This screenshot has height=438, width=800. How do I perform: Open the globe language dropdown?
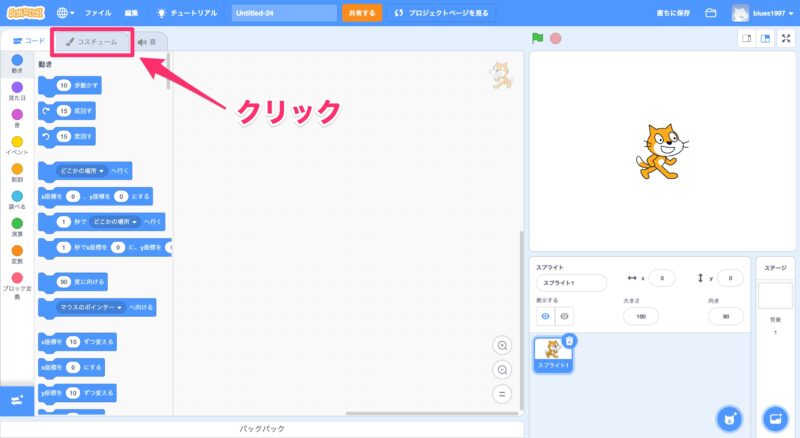tap(66, 13)
